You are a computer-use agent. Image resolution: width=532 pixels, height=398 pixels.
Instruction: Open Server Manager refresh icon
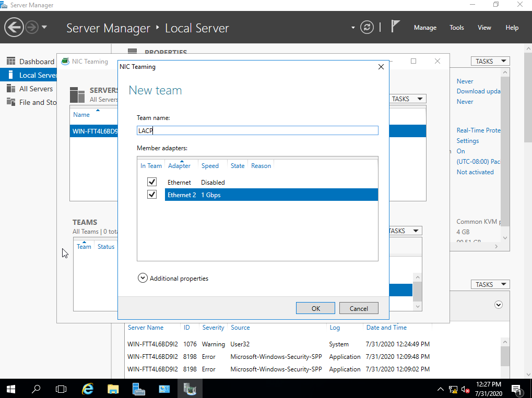point(367,27)
